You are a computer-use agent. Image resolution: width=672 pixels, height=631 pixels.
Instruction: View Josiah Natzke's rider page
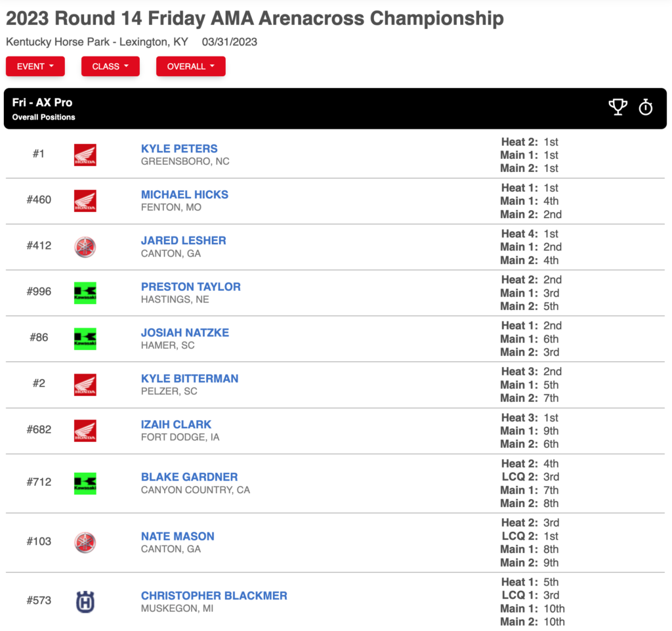tap(185, 333)
